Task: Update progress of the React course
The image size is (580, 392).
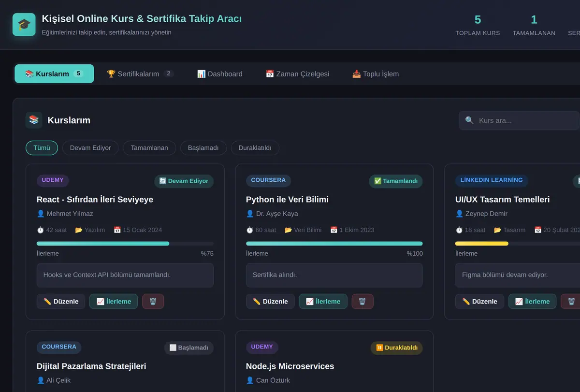Action: click(x=114, y=302)
